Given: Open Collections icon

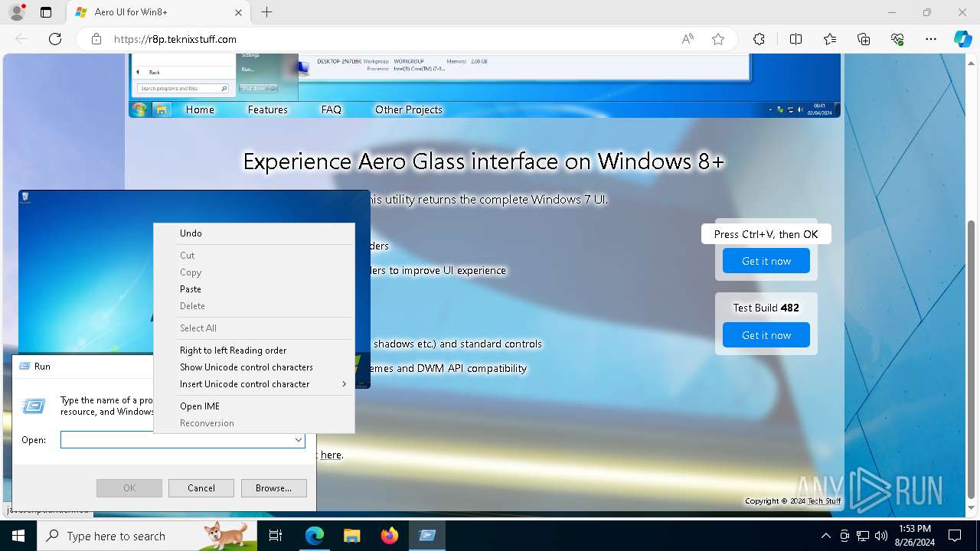Looking at the screenshot, I should tap(864, 39).
